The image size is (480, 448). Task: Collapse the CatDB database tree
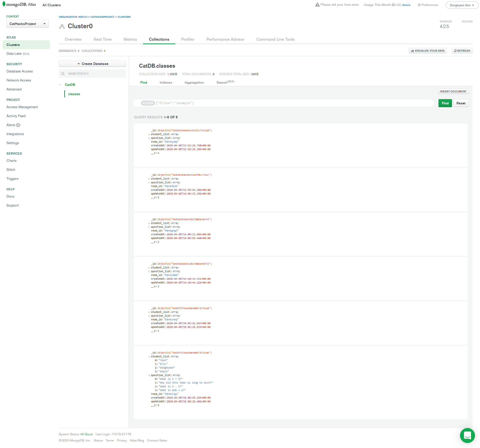(x=60, y=85)
